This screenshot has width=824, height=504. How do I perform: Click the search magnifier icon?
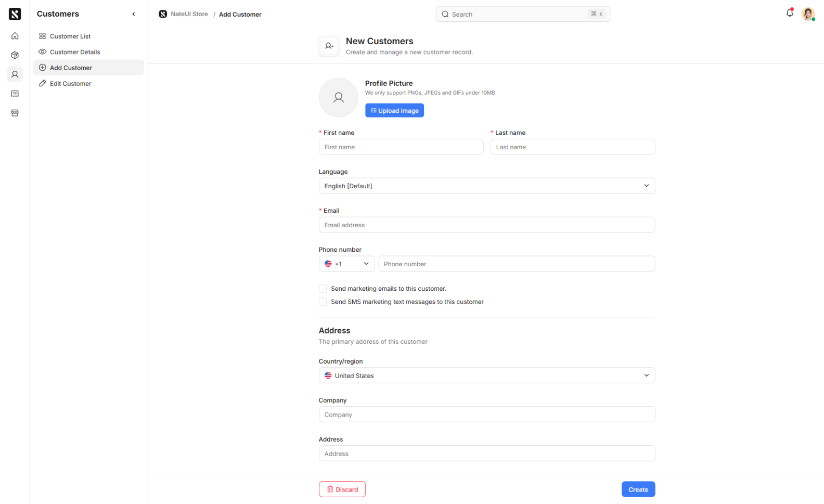click(x=445, y=14)
